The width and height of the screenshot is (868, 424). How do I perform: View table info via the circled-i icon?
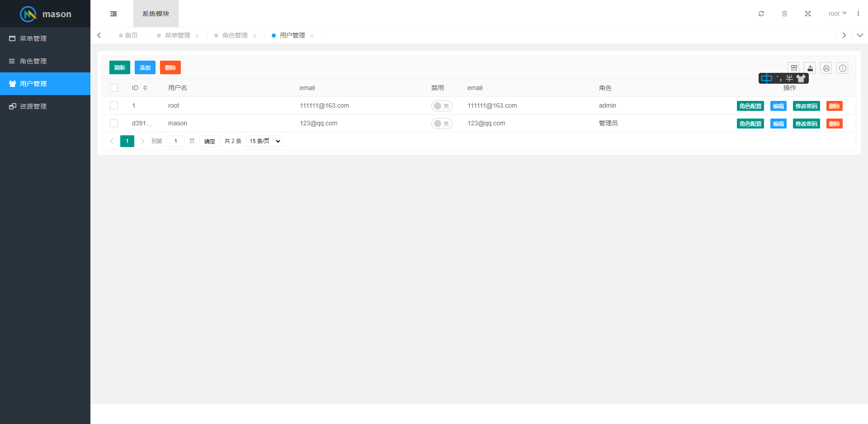[842, 68]
